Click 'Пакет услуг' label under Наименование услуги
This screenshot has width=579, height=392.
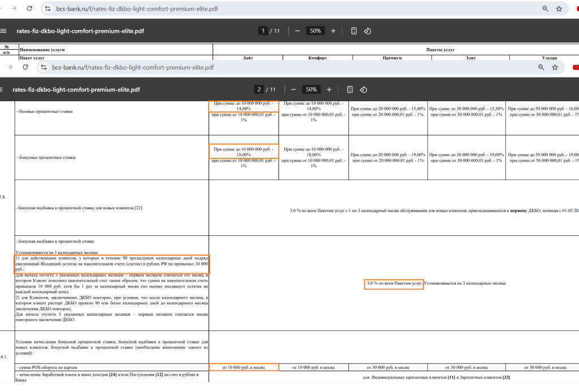click(32, 58)
